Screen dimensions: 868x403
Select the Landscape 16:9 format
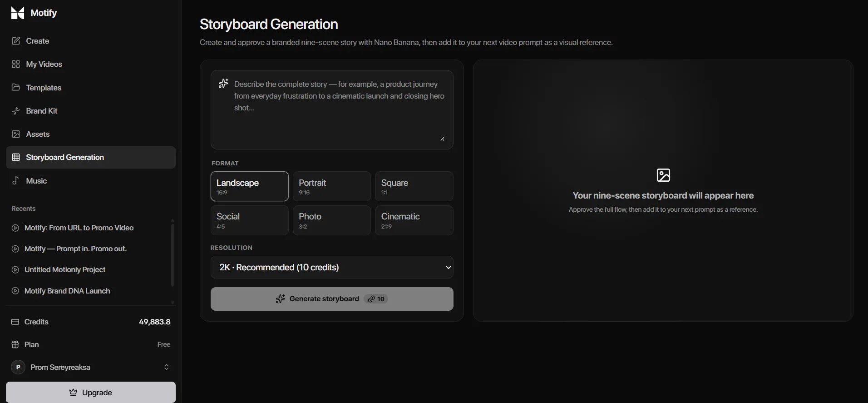[x=250, y=186]
